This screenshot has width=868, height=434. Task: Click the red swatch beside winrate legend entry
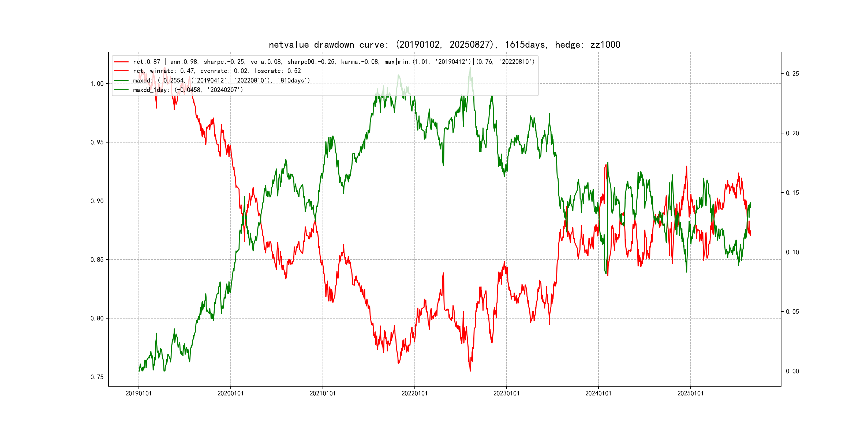click(121, 71)
